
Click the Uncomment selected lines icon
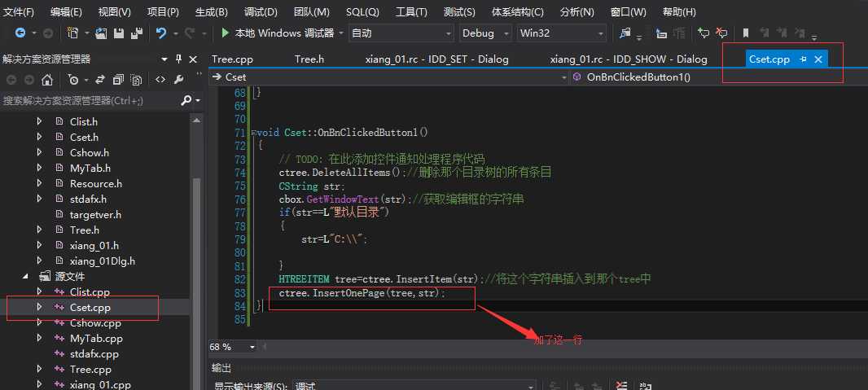click(721, 33)
